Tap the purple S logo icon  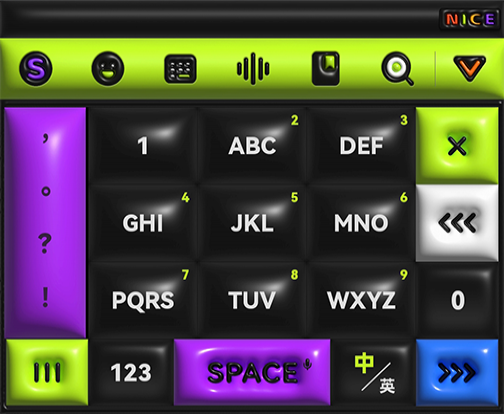click(36, 68)
